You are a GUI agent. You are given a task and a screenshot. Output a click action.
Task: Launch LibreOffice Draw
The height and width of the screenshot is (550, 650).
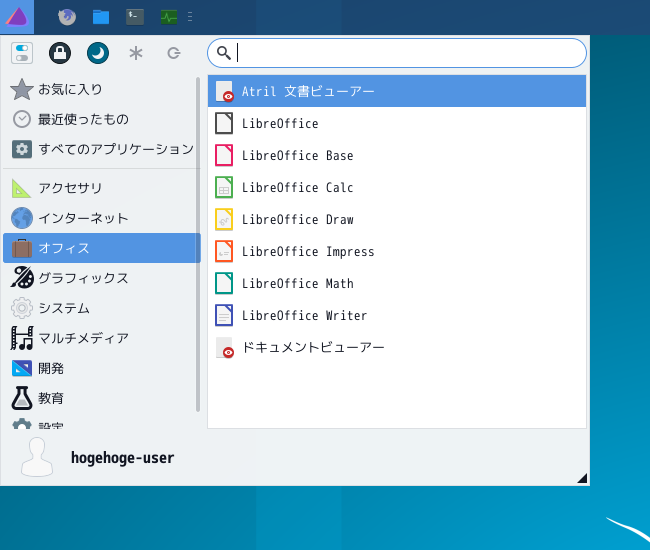pyautogui.click(x=397, y=219)
